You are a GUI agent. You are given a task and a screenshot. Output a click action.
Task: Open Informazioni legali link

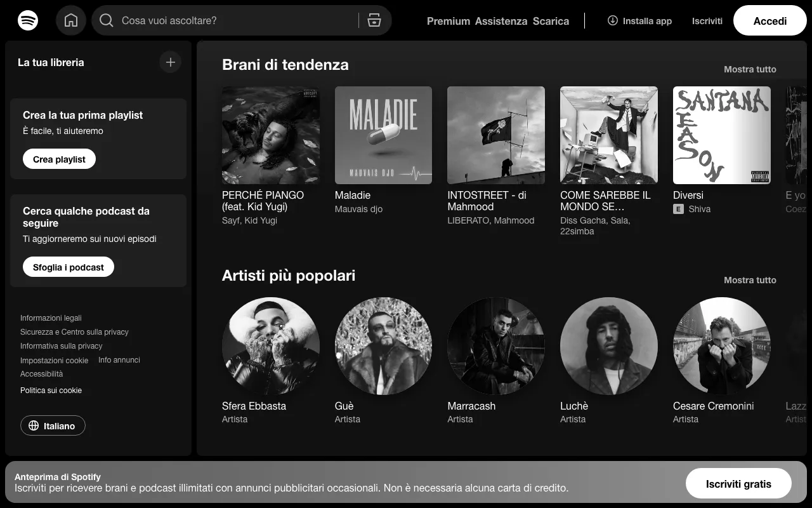tap(51, 318)
